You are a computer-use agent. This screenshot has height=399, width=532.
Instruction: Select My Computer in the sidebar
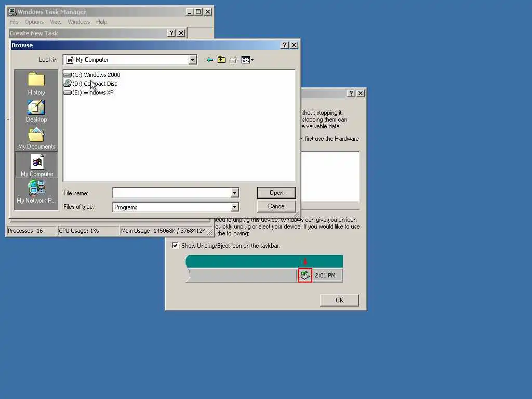(37, 165)
